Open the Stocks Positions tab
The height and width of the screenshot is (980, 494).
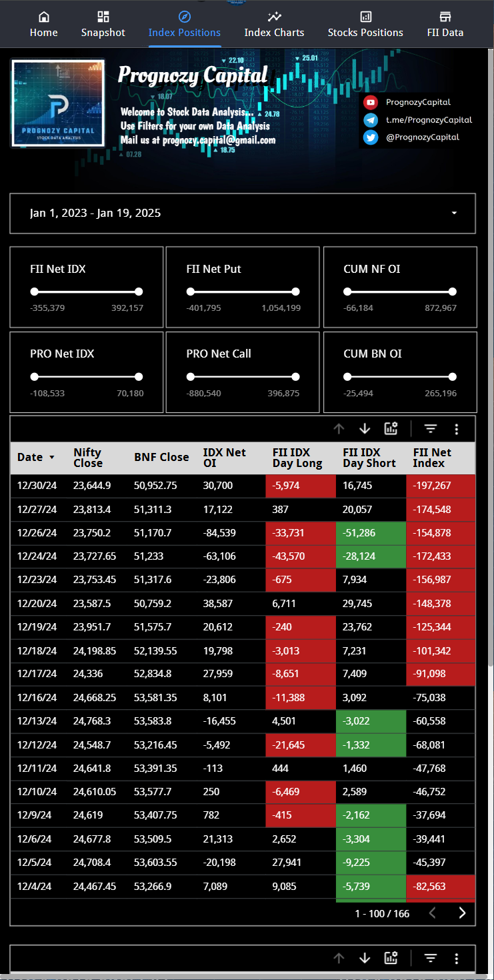point(365,24)
